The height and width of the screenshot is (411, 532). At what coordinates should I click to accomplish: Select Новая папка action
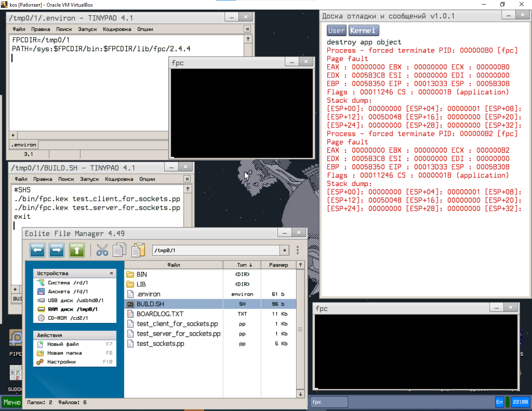pyautogui.click(x=64, y=353)
